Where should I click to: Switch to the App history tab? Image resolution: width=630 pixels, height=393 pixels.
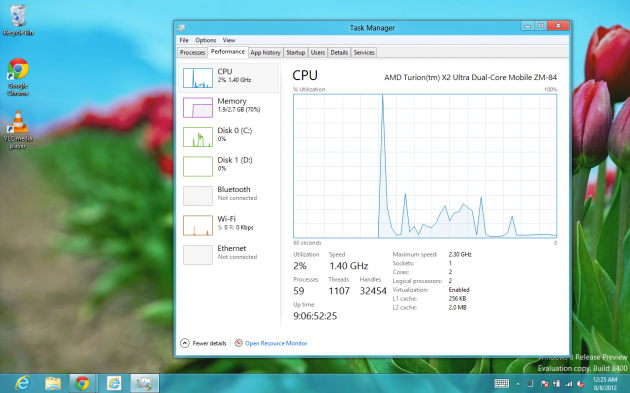pos(265,53)
